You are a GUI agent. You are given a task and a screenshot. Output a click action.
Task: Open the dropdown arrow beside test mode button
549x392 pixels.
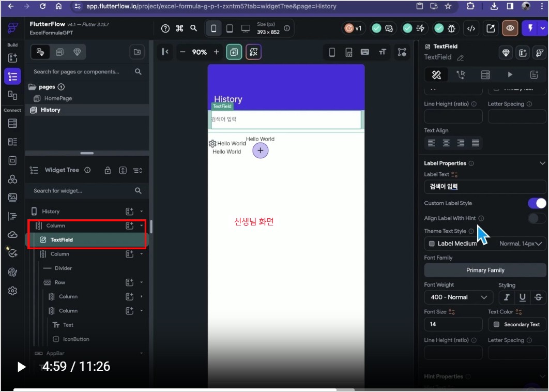pyautogui.click(x=543, y=28)
